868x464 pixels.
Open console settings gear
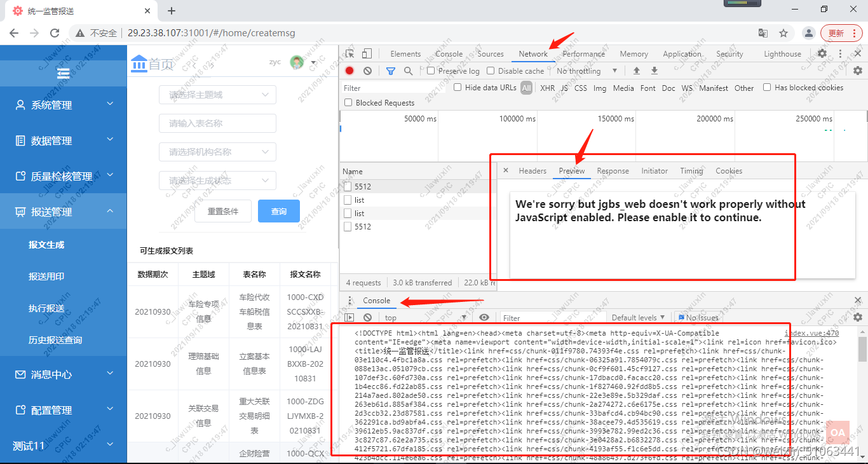click(x=858, y=317)
